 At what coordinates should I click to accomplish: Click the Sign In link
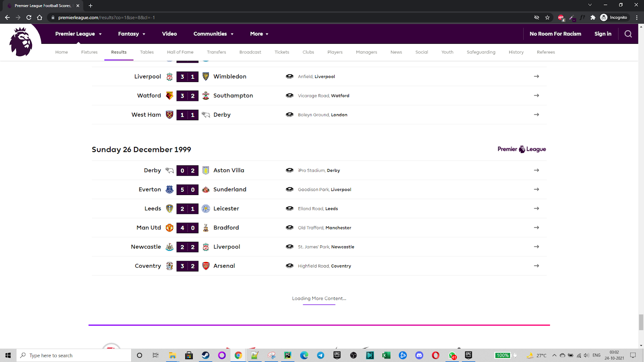click(603, 34)
